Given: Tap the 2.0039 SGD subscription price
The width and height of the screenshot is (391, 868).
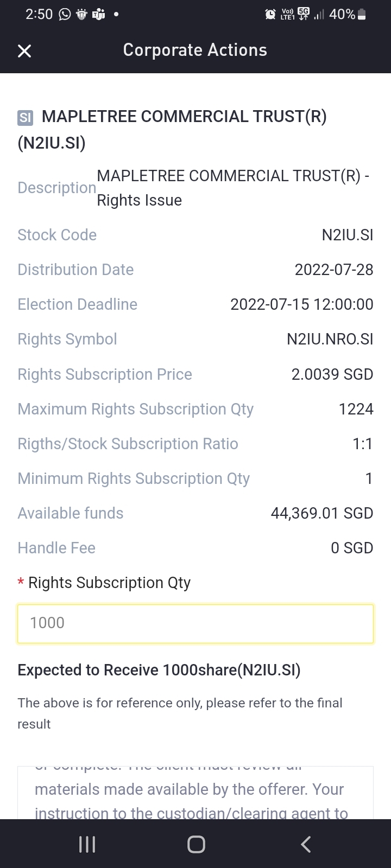Looking at the screenshot, I should click(332, 374).
